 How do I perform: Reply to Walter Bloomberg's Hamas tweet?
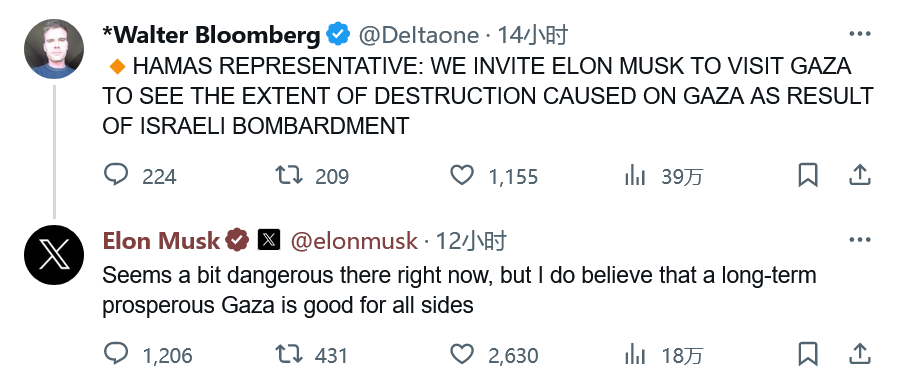click(x=116, y=175)
